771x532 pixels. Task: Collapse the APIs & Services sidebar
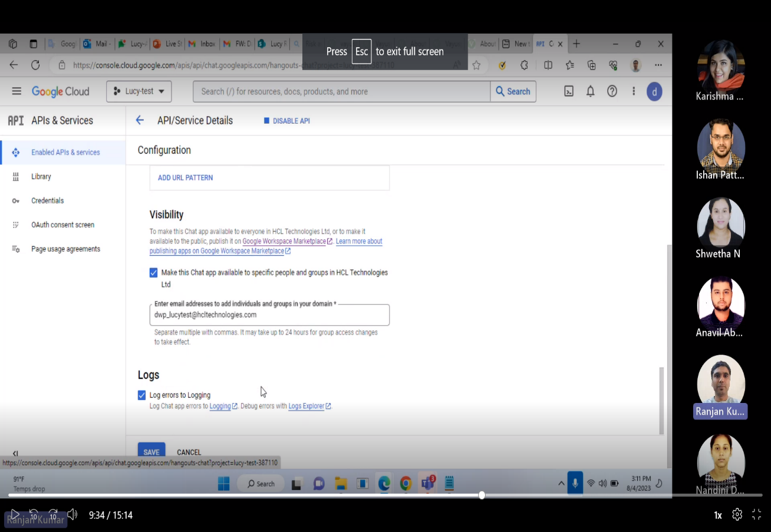tap(15, 453)
